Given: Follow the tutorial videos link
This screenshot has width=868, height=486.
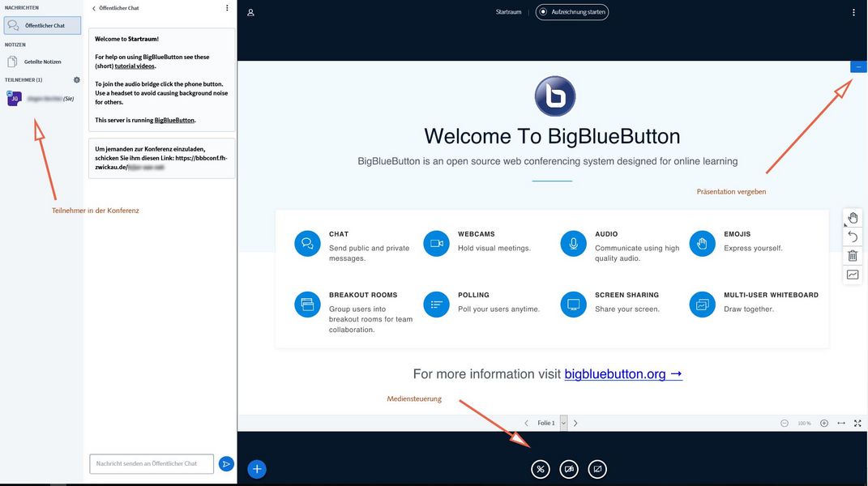Looking at the screenshot, I should [x=135, y=66].
